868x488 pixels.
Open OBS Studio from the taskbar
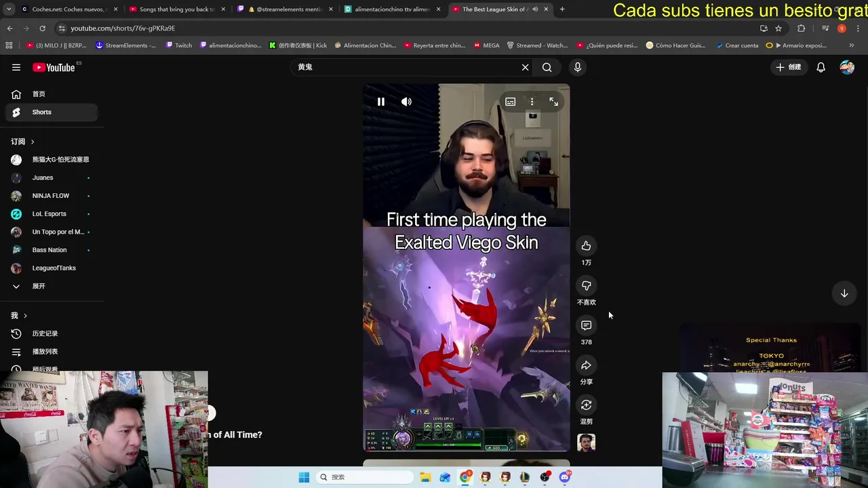(x=545, y=477)
